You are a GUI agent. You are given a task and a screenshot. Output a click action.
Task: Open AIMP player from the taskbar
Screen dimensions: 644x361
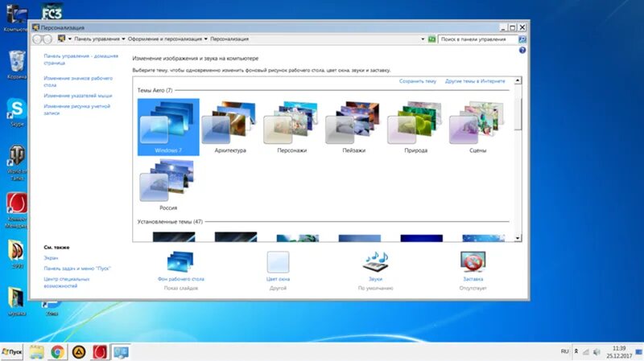point(79,352)
